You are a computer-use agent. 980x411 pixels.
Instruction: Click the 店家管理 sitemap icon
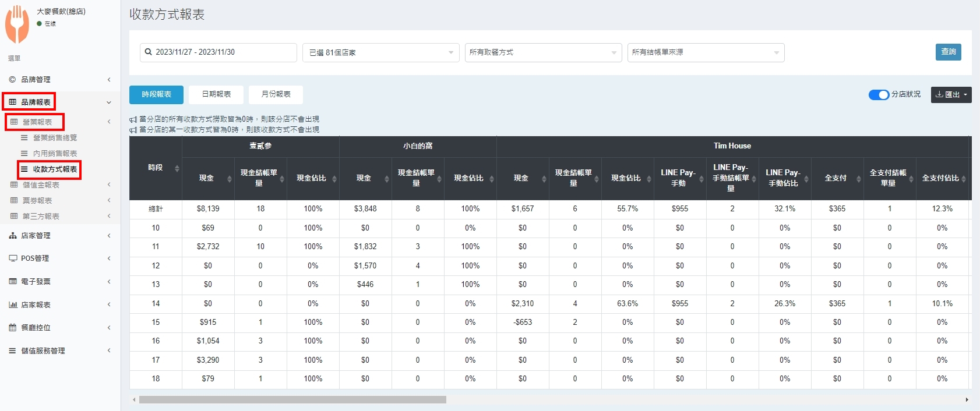coord(13,236)
